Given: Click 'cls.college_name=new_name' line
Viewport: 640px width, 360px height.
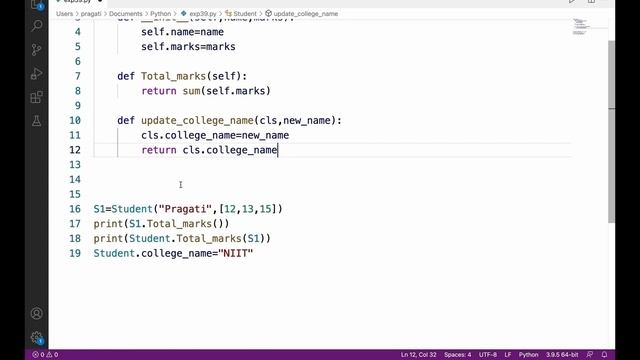Looking at the screenshot, I should (215, 135).
